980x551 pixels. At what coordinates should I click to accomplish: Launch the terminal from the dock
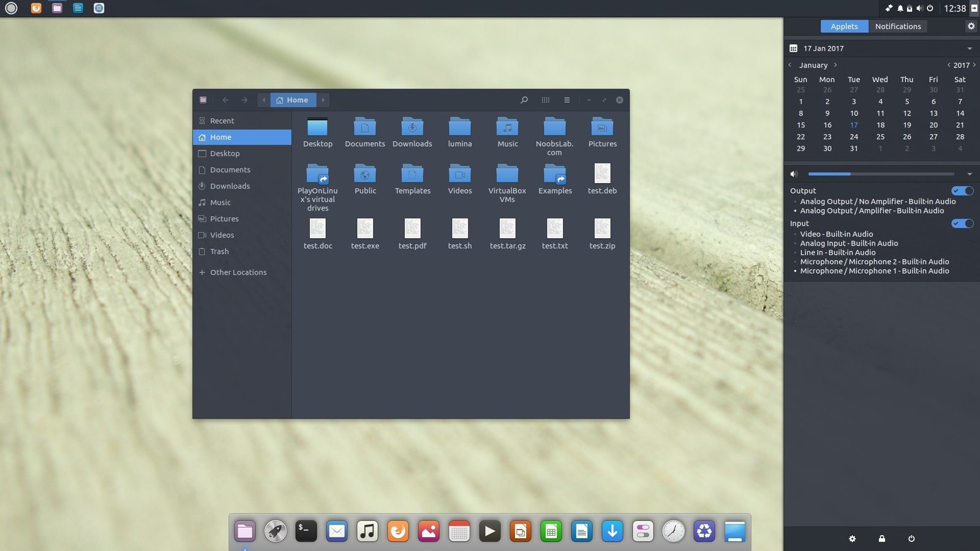(x=306, y=531)
